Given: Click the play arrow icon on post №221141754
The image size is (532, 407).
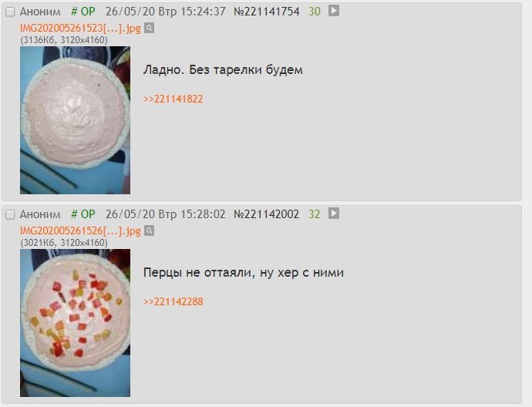Looking at the screenshot, I should tap(334, 11).
